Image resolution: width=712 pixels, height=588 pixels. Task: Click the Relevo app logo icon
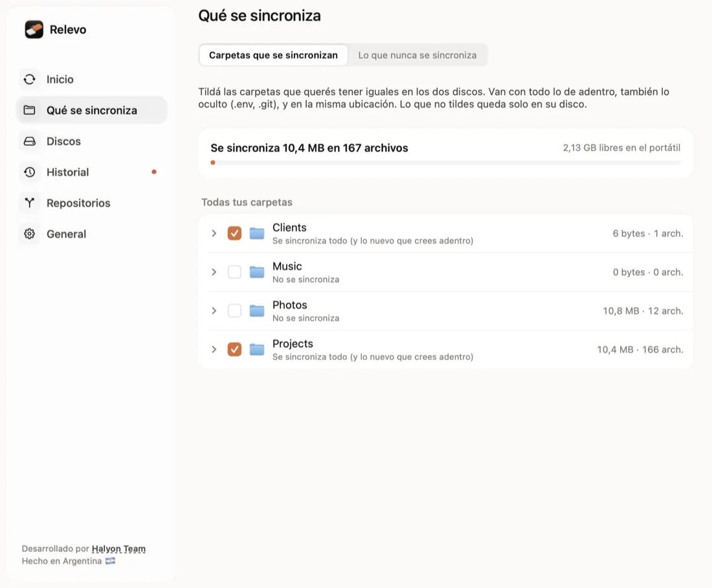[x=34, y=30]
